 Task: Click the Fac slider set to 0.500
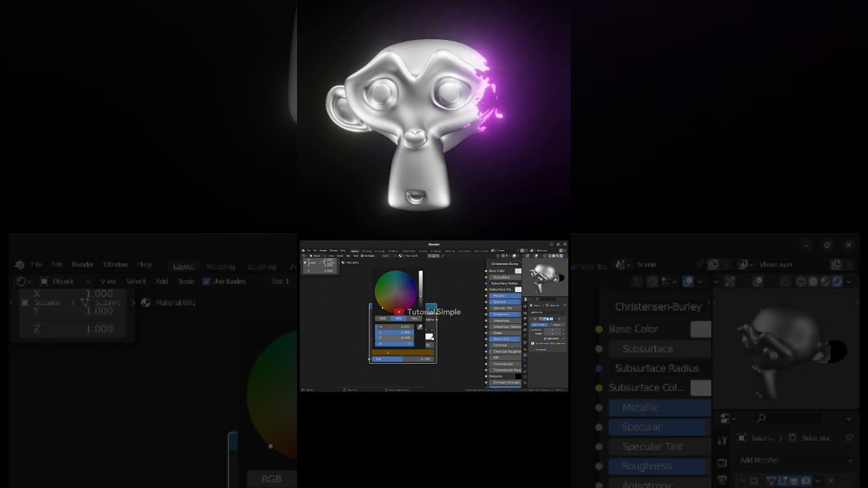click(x=403, y=359)
